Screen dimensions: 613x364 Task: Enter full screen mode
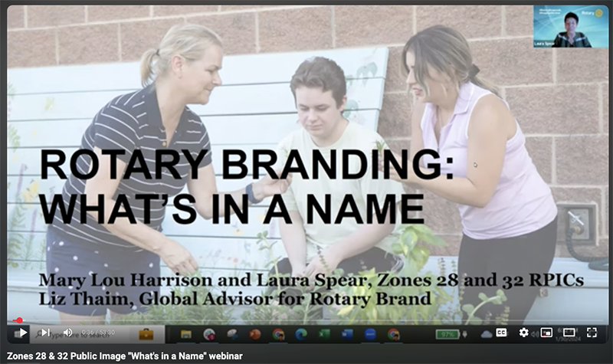[x=592, y=333]
